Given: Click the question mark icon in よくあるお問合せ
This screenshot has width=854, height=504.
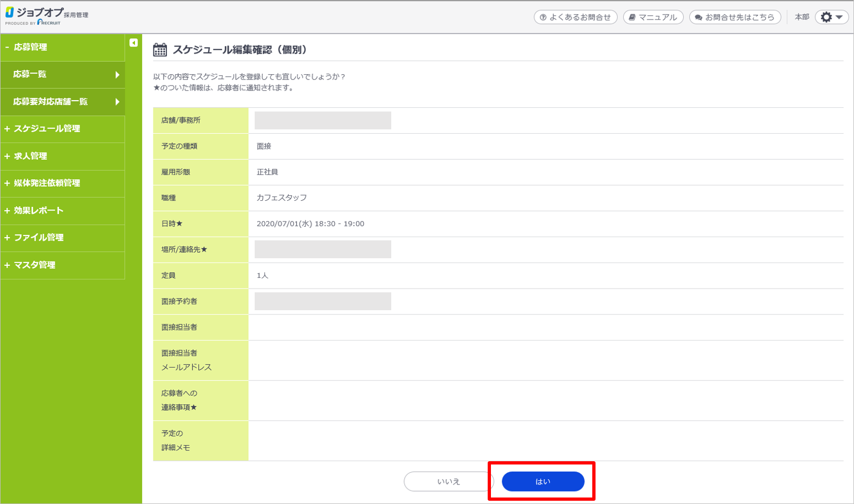Looking at the screenshot, I should point(543,17).
